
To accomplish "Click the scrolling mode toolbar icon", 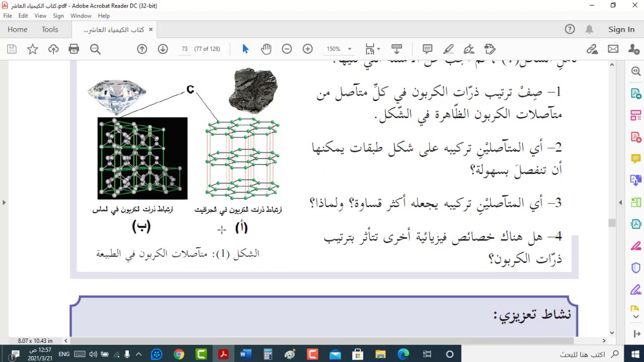I will pyautogui.click(x=396, y=49).
